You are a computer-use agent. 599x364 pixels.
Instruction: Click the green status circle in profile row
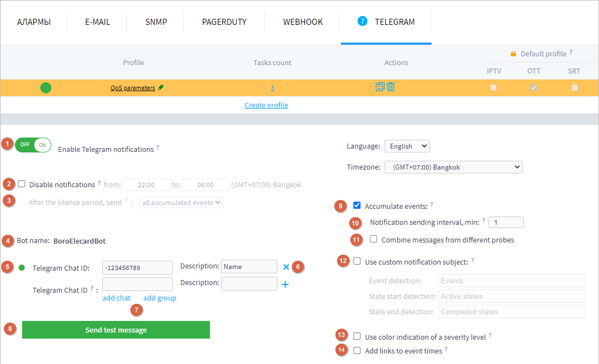tap(46, 87)
